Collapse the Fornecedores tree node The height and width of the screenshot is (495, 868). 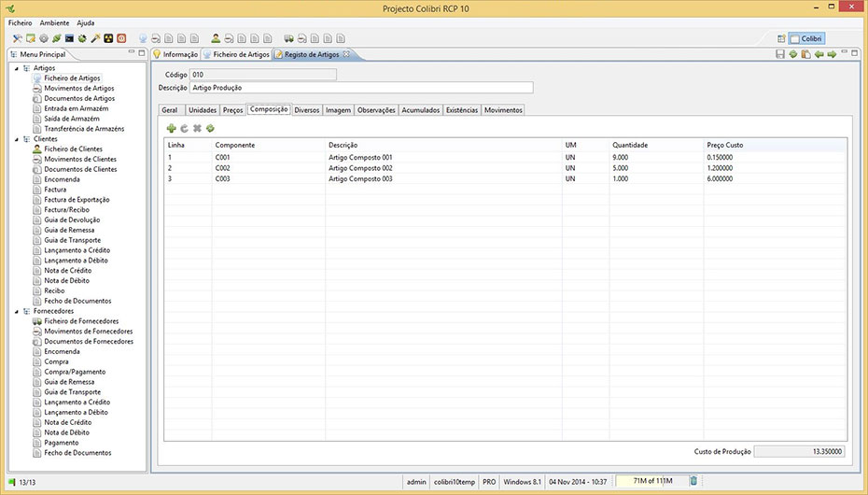16,311
